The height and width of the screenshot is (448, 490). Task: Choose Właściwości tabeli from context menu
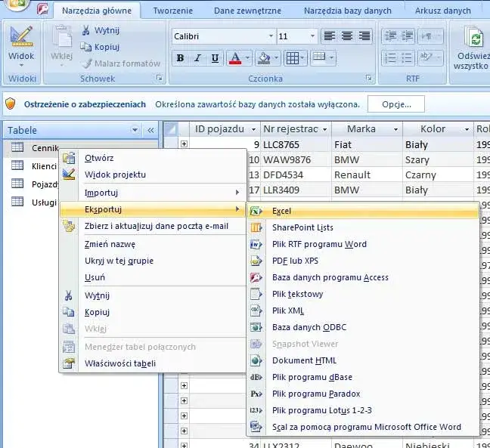(119, 363)
